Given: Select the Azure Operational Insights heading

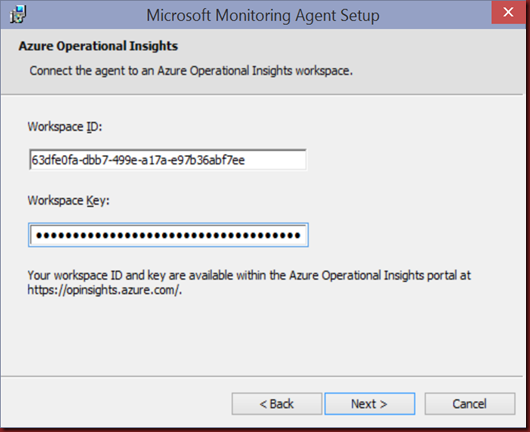Looking at the screenshot, I should pyautogui.click(x=98, y=46).
